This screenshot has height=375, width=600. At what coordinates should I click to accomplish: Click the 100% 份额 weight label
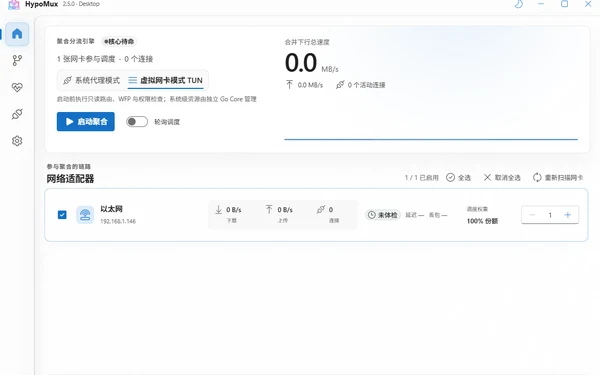tap(482, 221)
